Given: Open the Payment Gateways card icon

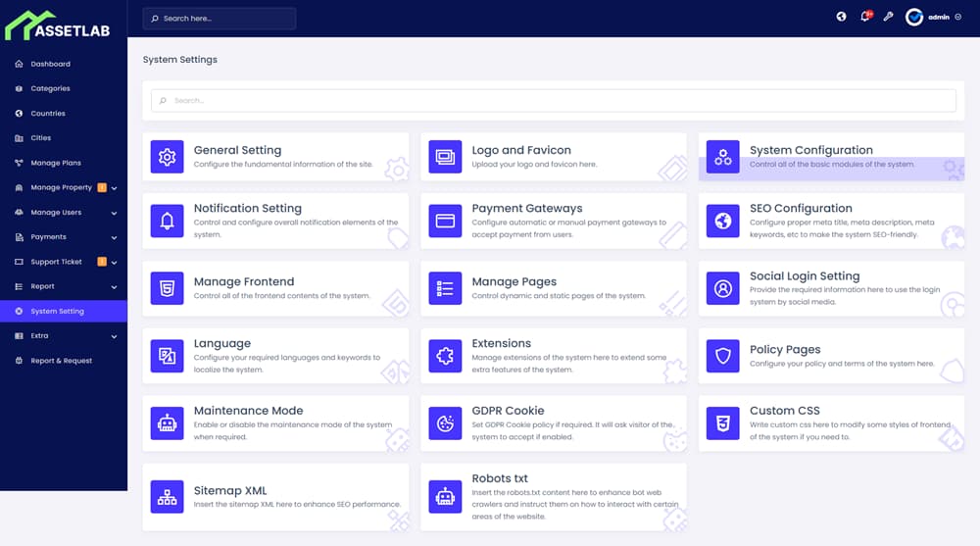Looking at the screenshot, I should (x=445, y=221).
